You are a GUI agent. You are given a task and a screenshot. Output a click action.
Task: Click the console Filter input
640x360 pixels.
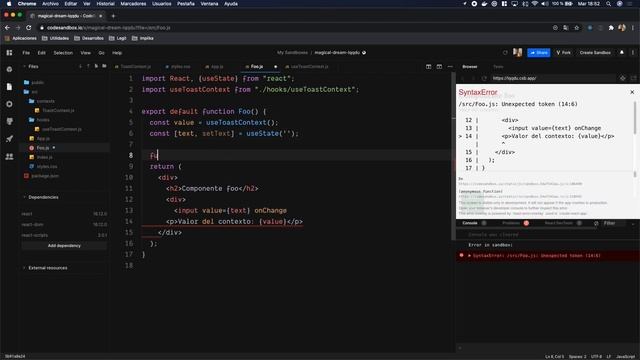[615, 223]
